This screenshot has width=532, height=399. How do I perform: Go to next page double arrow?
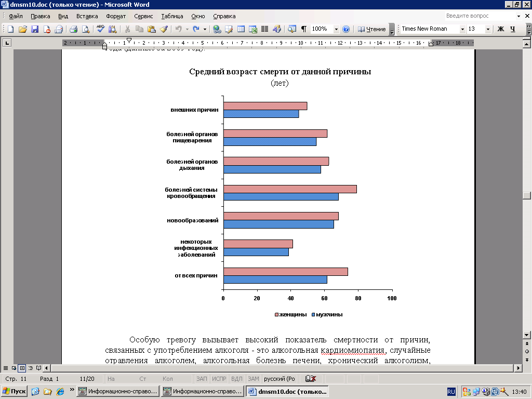[x=527, y=360]
